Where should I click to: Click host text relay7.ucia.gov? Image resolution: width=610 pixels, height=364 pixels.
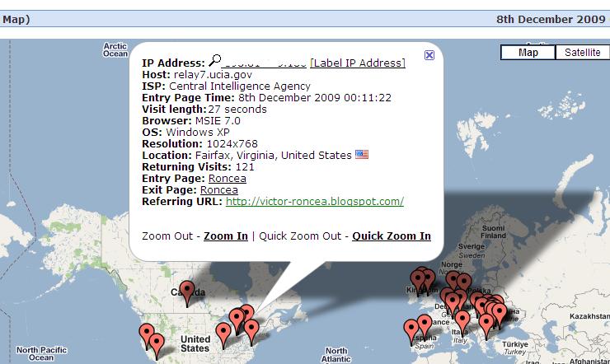click(213, 75)
